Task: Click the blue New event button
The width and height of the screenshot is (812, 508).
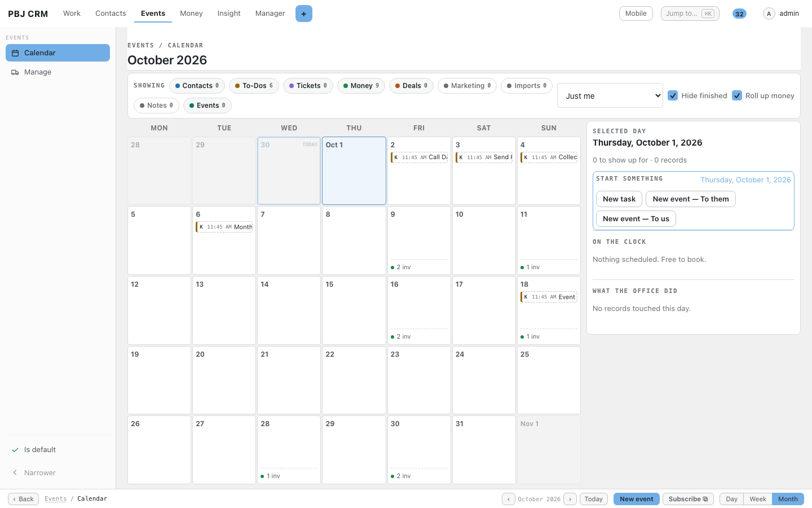Action: coord(636,499)
